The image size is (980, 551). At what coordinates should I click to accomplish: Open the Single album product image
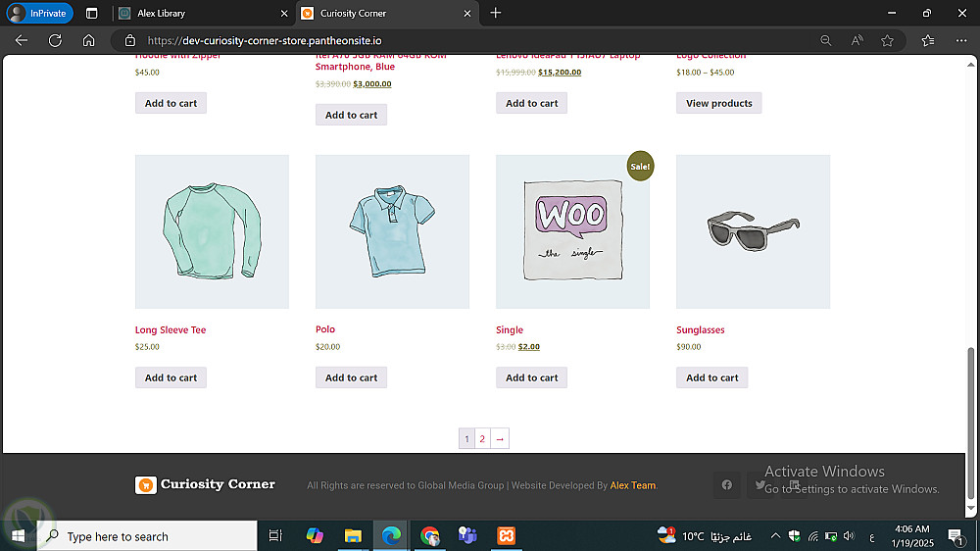(572, 231)
